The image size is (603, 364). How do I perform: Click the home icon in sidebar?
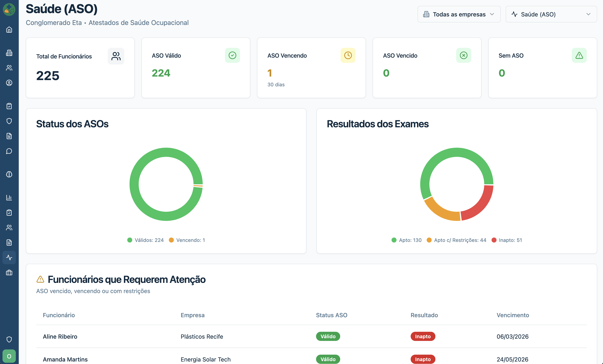pos(9,30)
